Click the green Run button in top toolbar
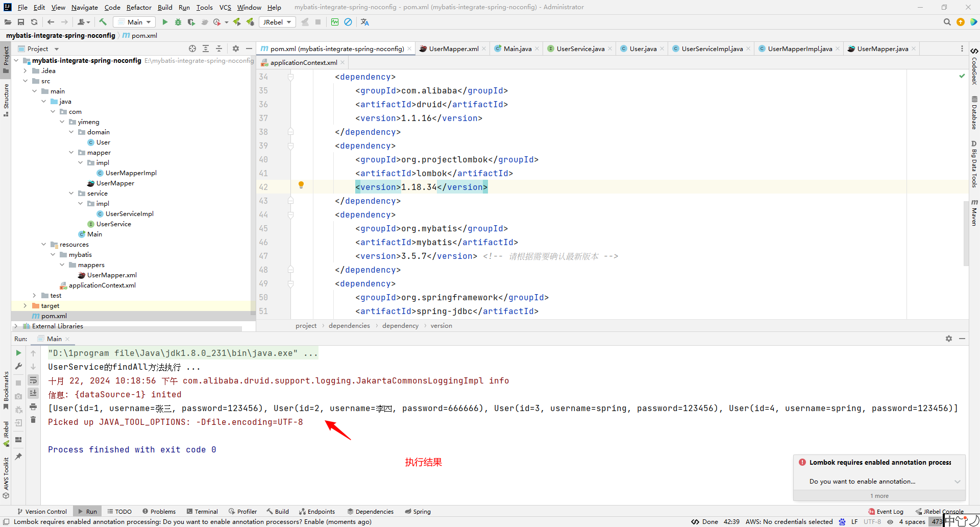 165,22
